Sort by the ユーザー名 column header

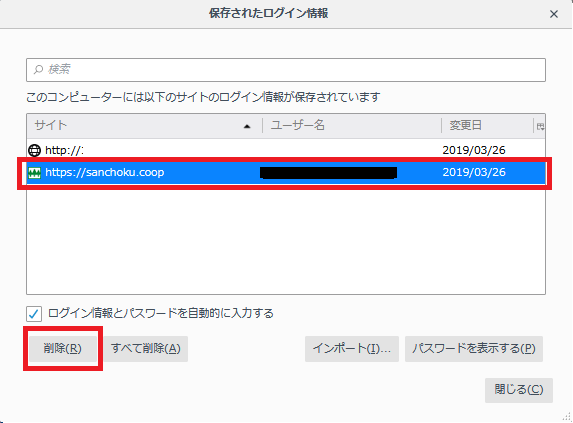tap(352, 126)
